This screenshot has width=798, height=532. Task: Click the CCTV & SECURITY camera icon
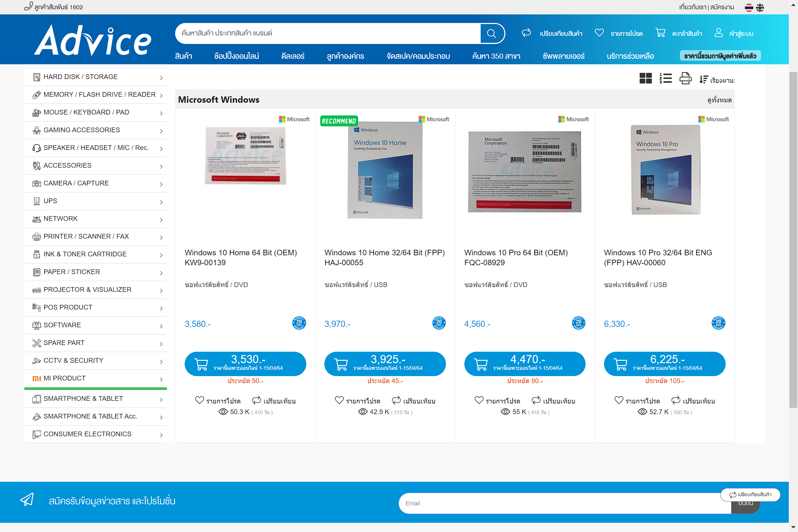point(37,361)
